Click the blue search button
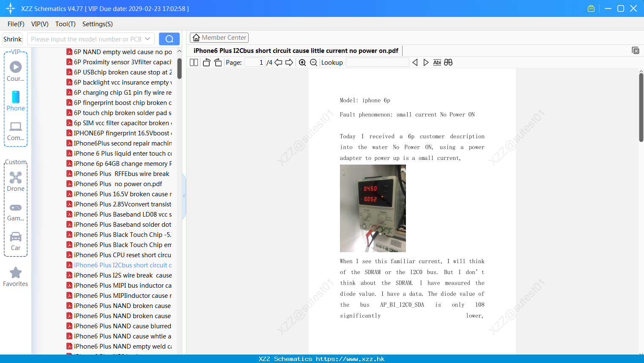Screen dimensions: 644x363 tap(169, 39)
